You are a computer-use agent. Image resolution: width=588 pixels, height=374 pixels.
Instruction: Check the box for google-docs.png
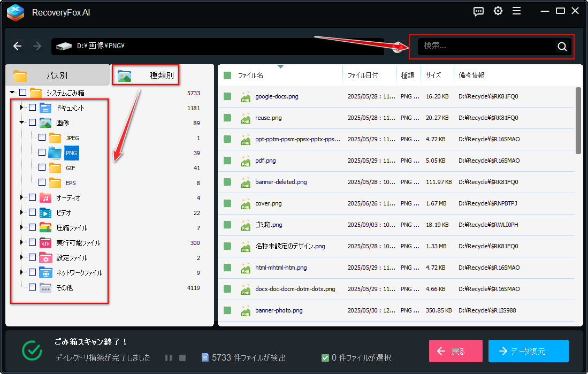[227, 97]
